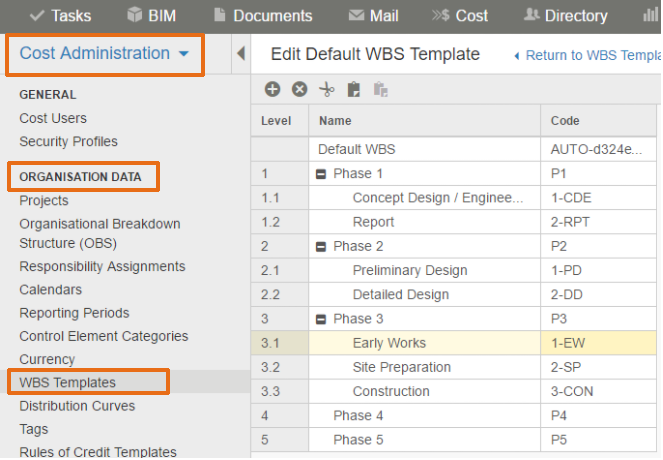Screen dimensions: 663x460
Task: Open the Cost Administration dropdown
Action: 104,54
